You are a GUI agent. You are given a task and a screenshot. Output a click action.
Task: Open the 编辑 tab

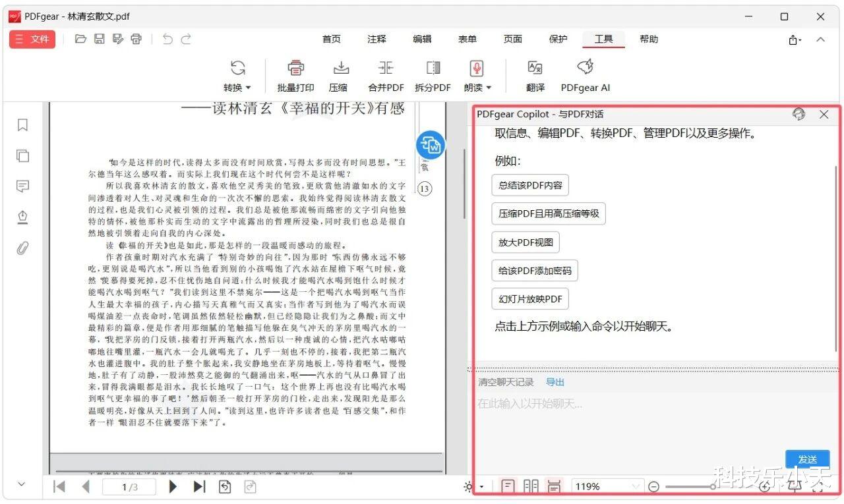422,39
